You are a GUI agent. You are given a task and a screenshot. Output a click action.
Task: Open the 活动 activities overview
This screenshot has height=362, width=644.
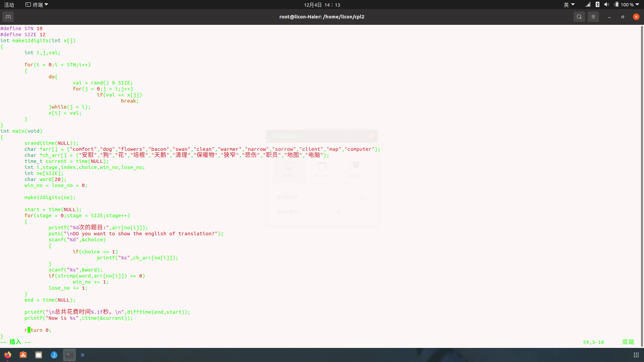9,5
